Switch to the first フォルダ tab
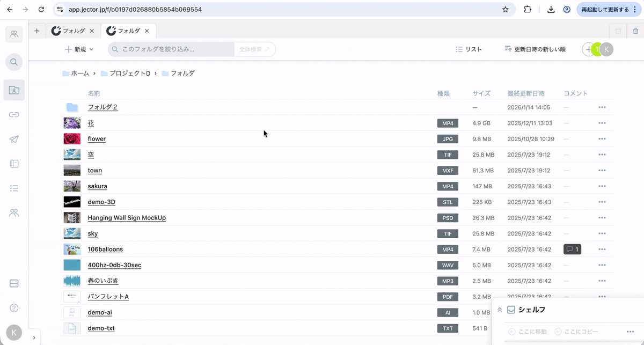This screenshot has height=345, width=644. [x=74, y=31]
